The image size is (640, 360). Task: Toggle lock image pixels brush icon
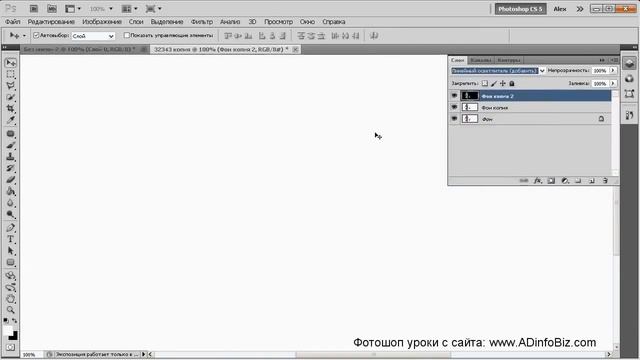[494, 83]
